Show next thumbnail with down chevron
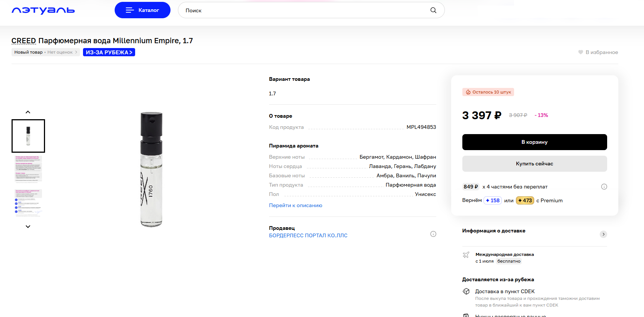644x317 pixels. coord(28,226)
